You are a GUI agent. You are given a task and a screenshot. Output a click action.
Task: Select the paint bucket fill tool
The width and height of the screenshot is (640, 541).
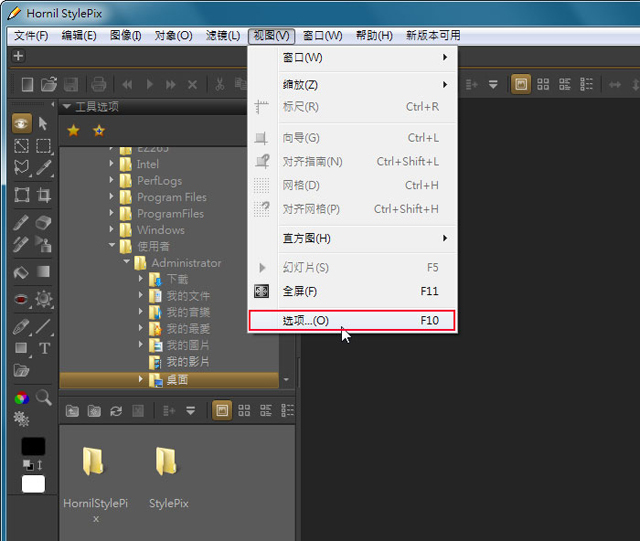click(21, 272)
